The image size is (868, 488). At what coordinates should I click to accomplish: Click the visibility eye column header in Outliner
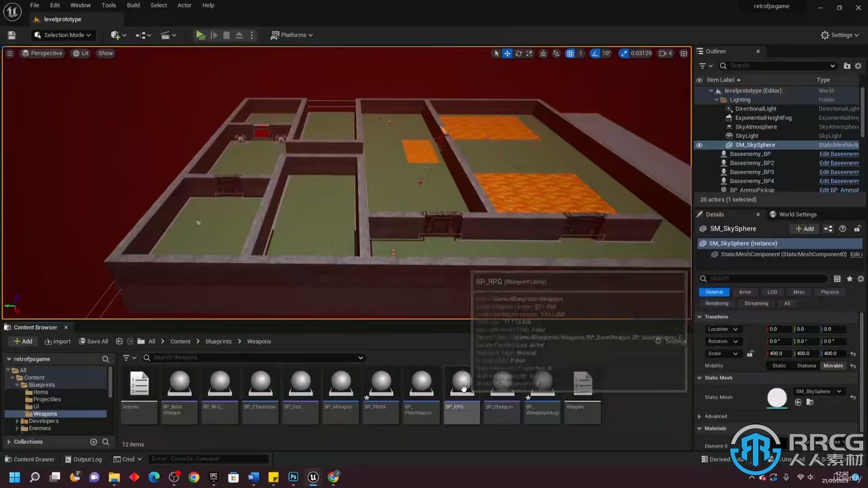click(699, 80)
